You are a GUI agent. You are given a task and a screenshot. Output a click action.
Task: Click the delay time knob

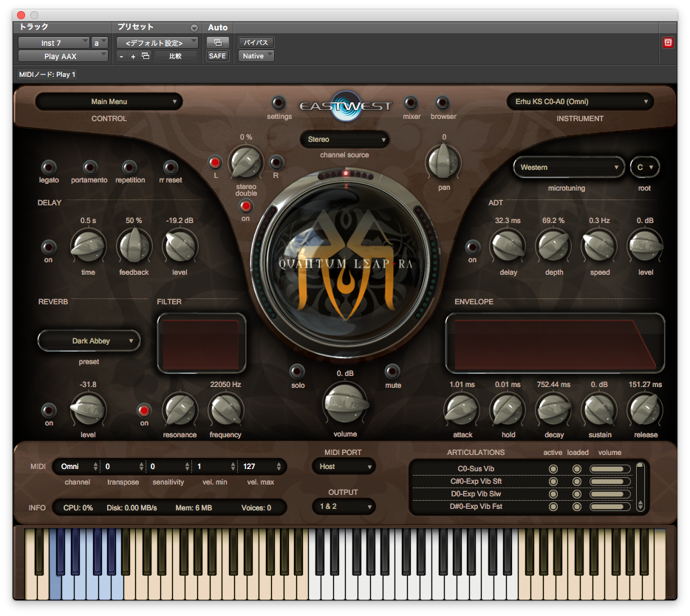pyautogui.click(x=88, y=246)
